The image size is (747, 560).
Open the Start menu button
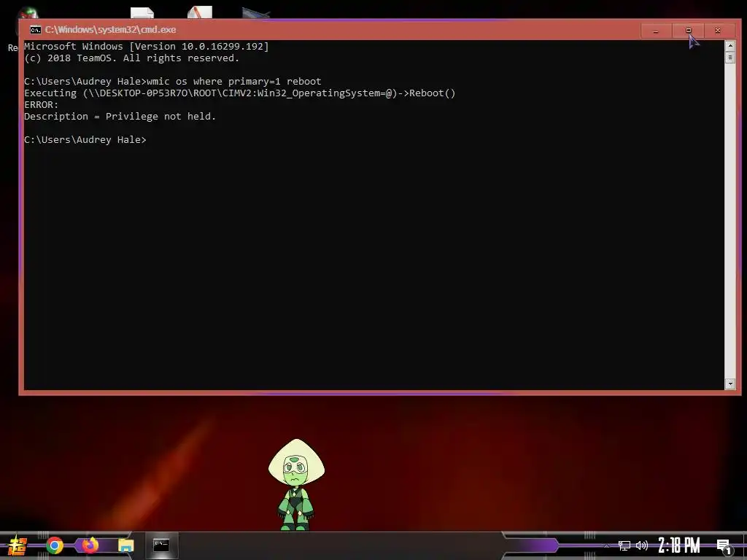coord(18,545)
